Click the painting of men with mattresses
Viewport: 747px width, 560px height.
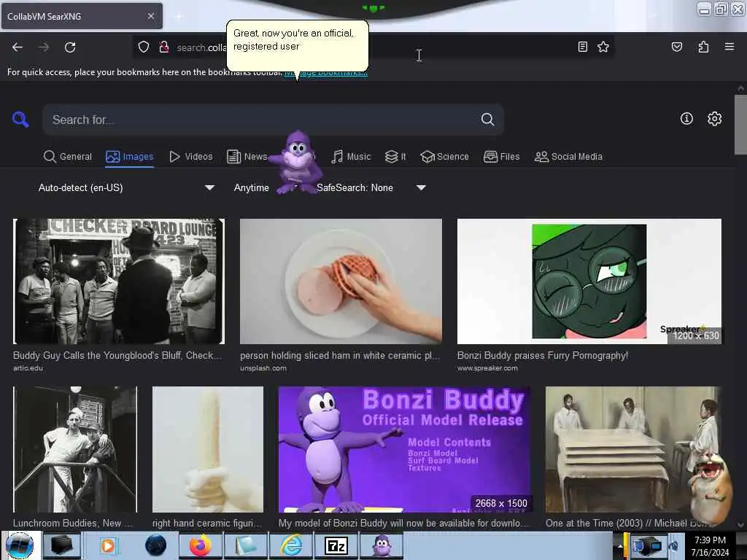tap(632, 449)
